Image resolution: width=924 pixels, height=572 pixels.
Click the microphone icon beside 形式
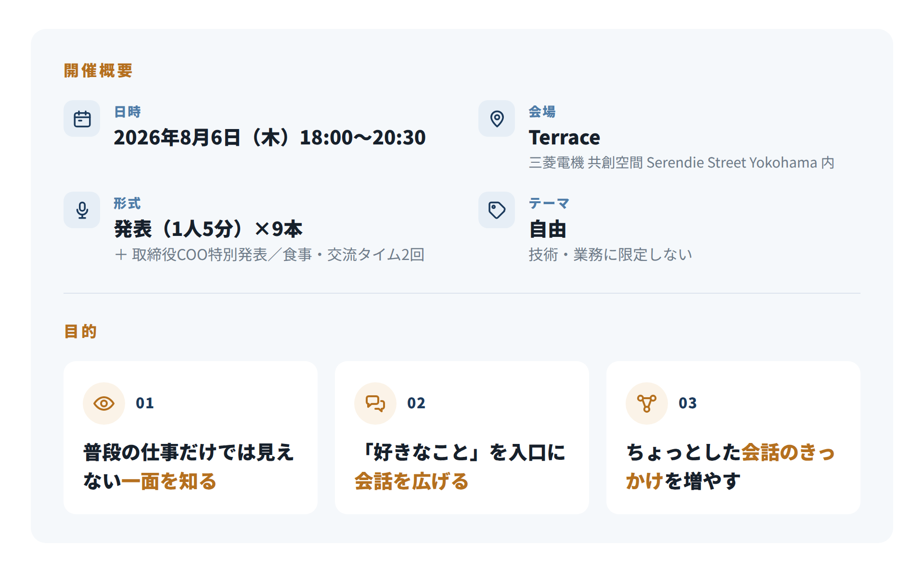click(x=82, y=210)
